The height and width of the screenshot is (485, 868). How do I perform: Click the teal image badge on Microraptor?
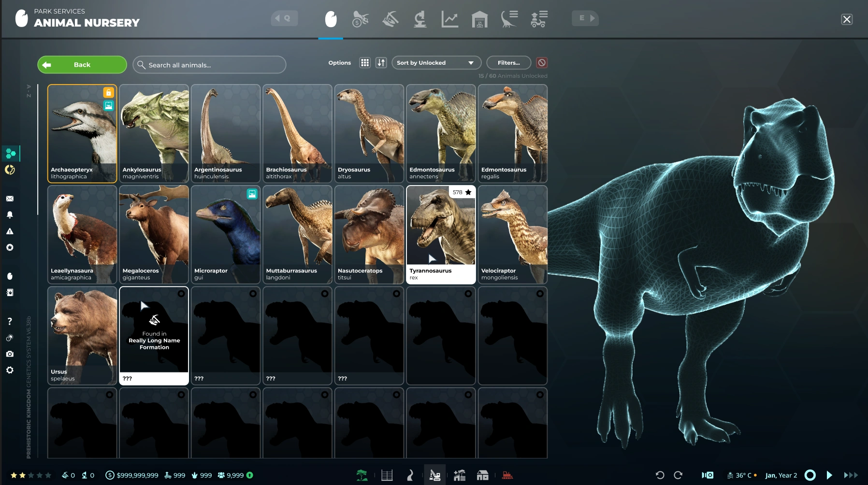tap(252, 194)
